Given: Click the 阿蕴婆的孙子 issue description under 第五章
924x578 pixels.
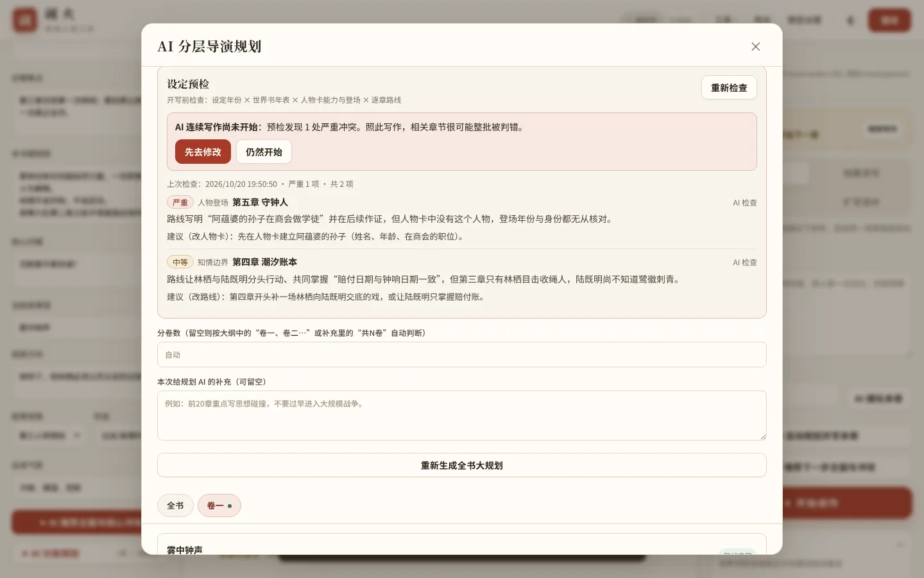Looking at the screenshot, I should pyautogui.click(x=391, y=219).
